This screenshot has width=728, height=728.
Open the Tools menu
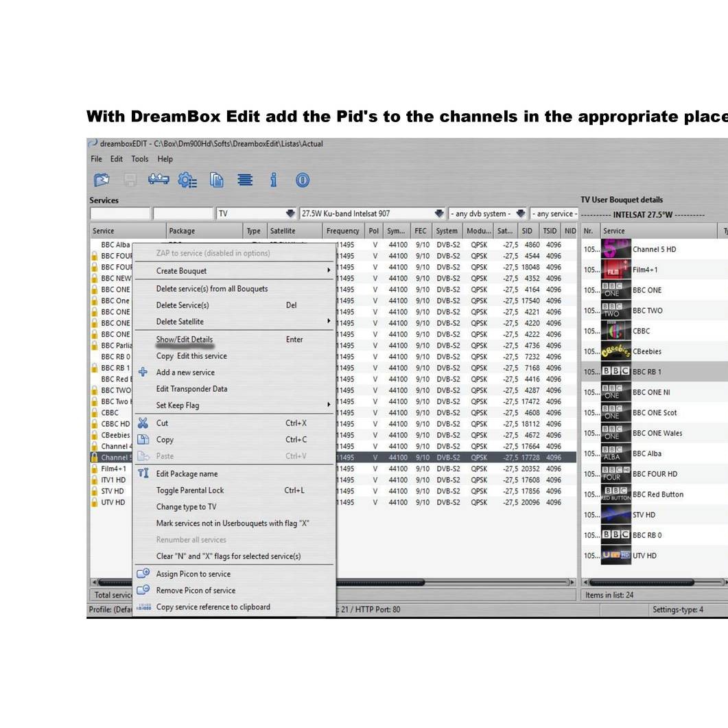point(139,158)
